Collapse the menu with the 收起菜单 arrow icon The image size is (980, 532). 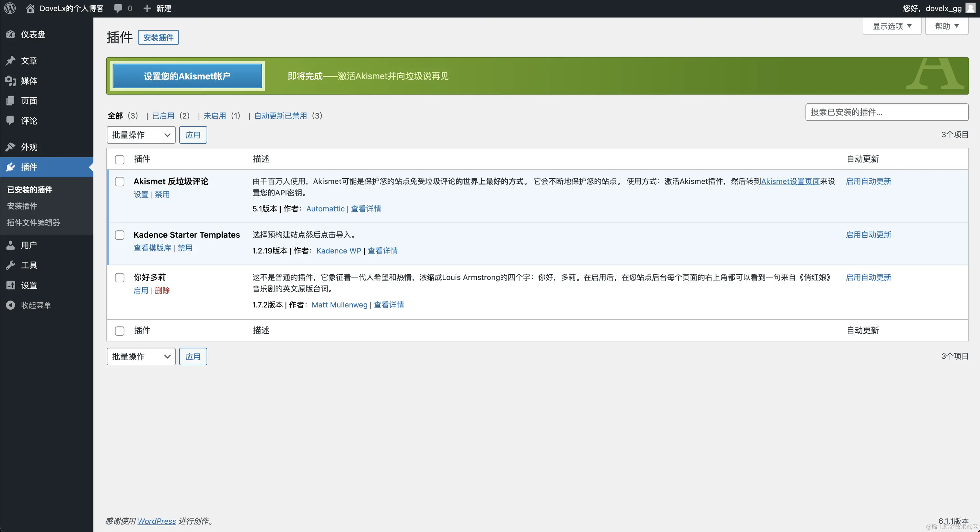[11, 305]
